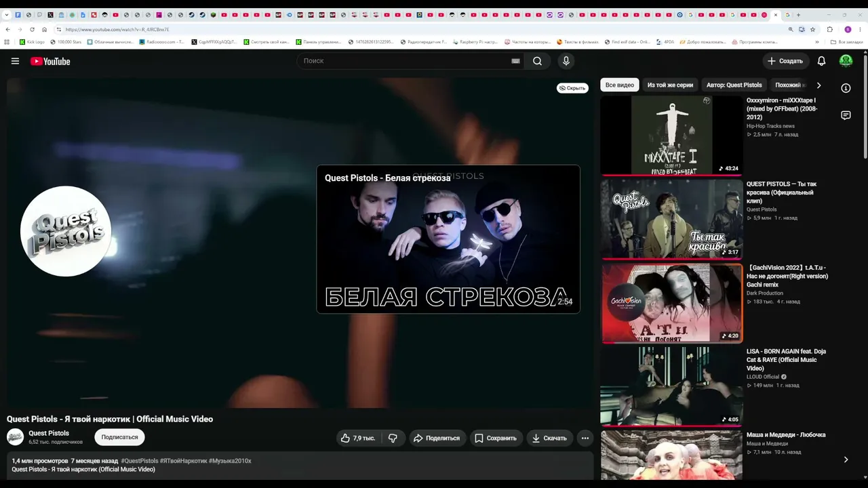Go back using the browser back arrow
Viewport: 868px width, 488px height.
point(7,29)
